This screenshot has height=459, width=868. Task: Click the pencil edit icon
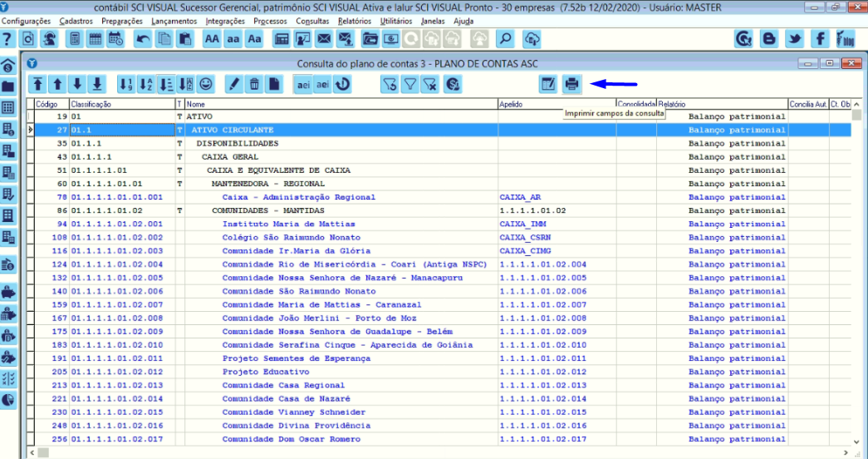point(233,83)
